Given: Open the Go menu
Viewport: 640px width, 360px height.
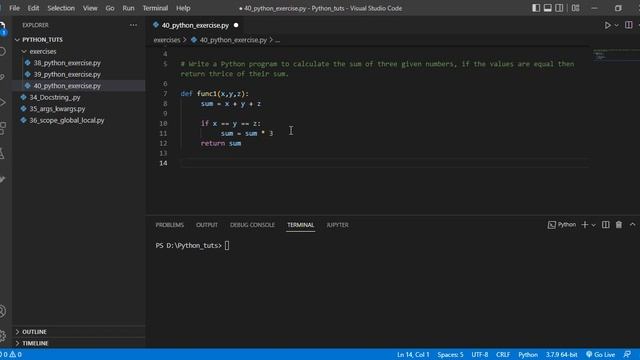Looking at the screenshot, I should [x=110, y=8].
